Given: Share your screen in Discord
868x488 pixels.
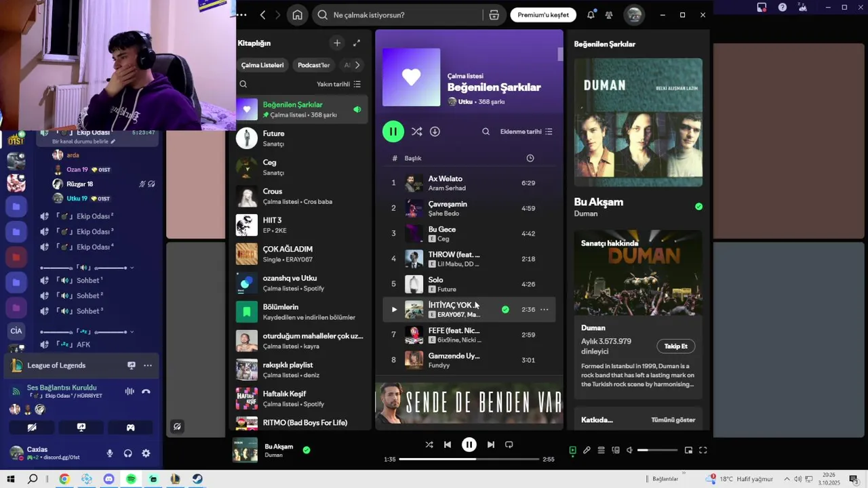Looking at the screenshot, I should pos(81,428).
